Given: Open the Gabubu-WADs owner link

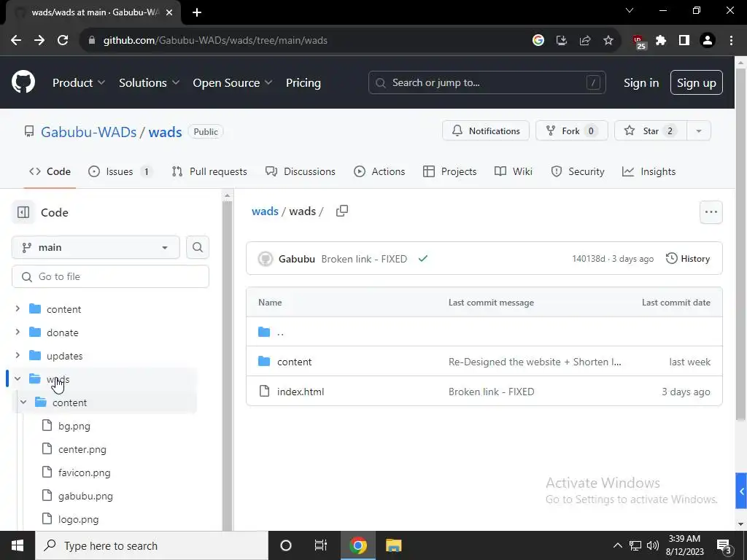Looking at the screenshot, I should coord(88,132).
